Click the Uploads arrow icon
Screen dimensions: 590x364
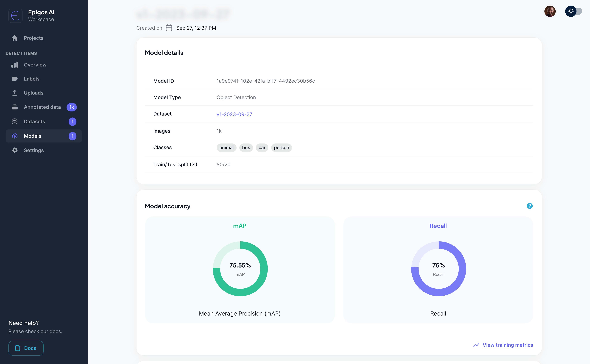point(15,93)
